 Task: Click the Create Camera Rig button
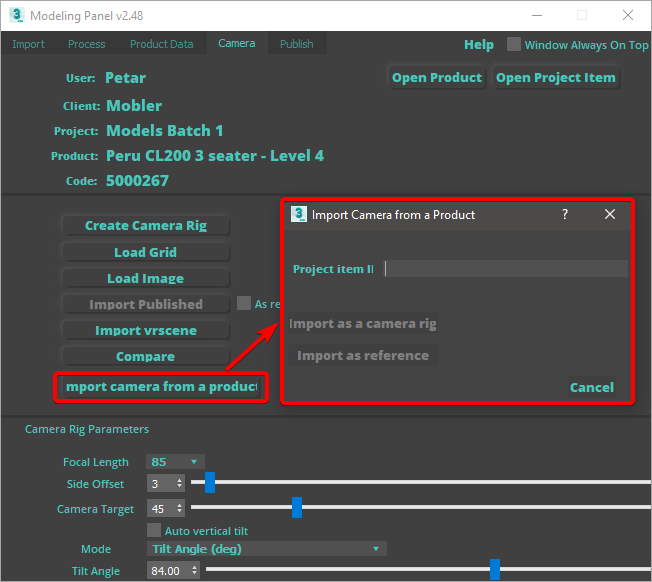pyautogui.click(x=145, y=226)
